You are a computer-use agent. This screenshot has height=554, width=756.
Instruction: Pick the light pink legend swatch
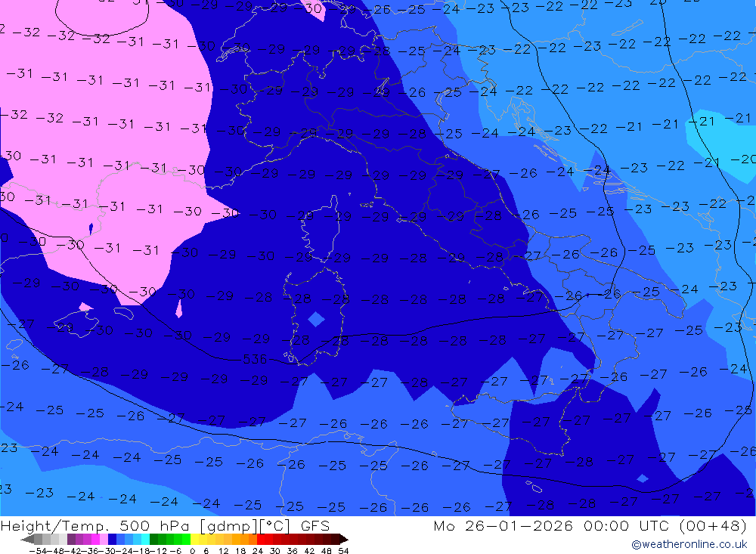[x=104, y=539]
